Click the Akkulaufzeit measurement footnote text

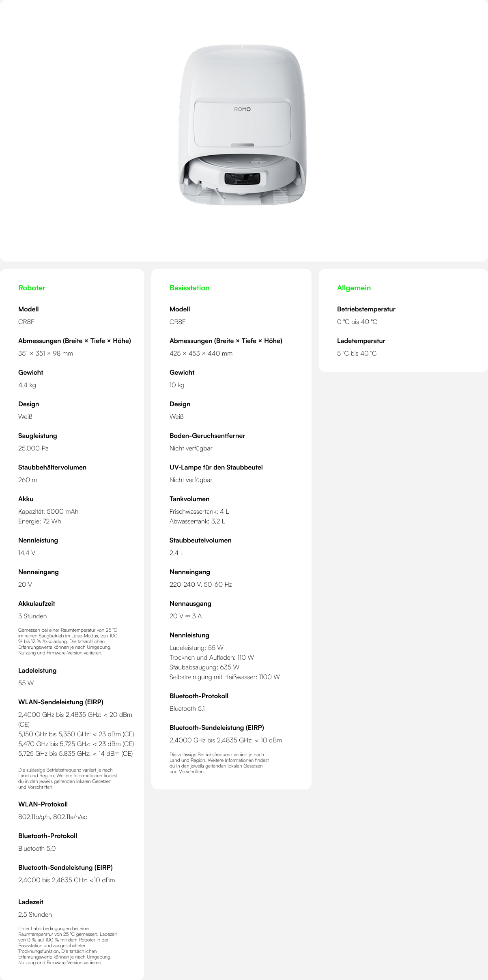click(x=68, y=641)
